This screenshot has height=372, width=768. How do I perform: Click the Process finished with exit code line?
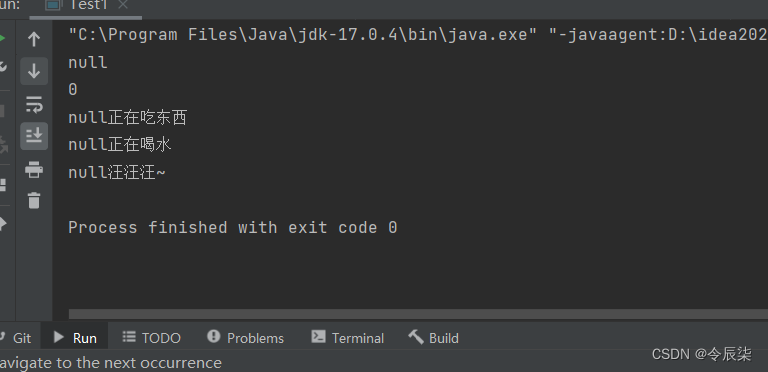233,228
